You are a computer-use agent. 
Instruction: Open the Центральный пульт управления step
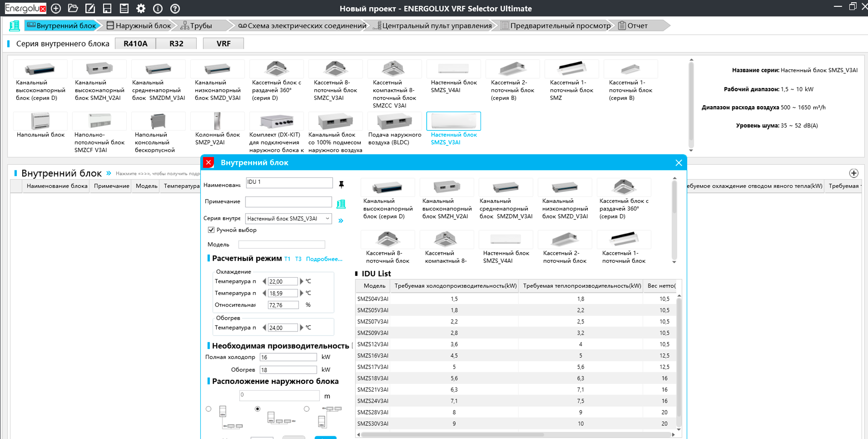(x=433, y=26)
